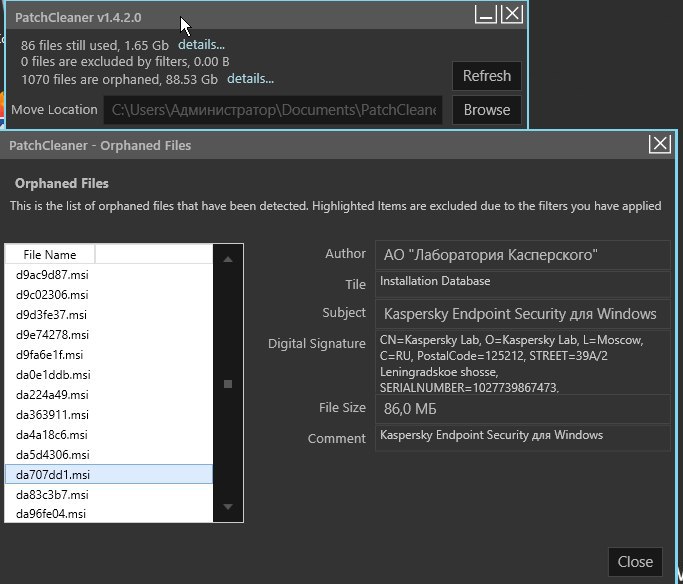Select d9d3fe37.msi in the list
This screenshot has width=683, height=584.
tap(108, 315)
